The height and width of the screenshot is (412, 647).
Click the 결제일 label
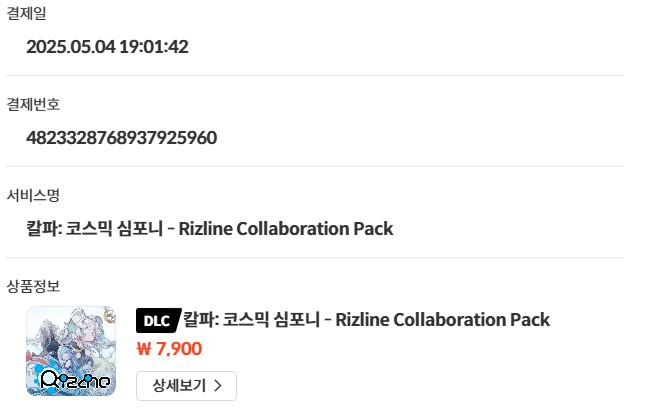click(26, 13)
